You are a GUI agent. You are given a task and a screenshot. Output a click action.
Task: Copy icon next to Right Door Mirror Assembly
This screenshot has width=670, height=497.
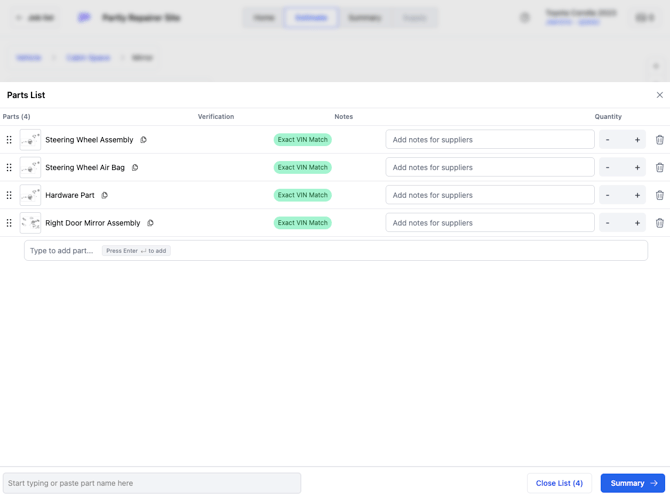click(150, 223)
